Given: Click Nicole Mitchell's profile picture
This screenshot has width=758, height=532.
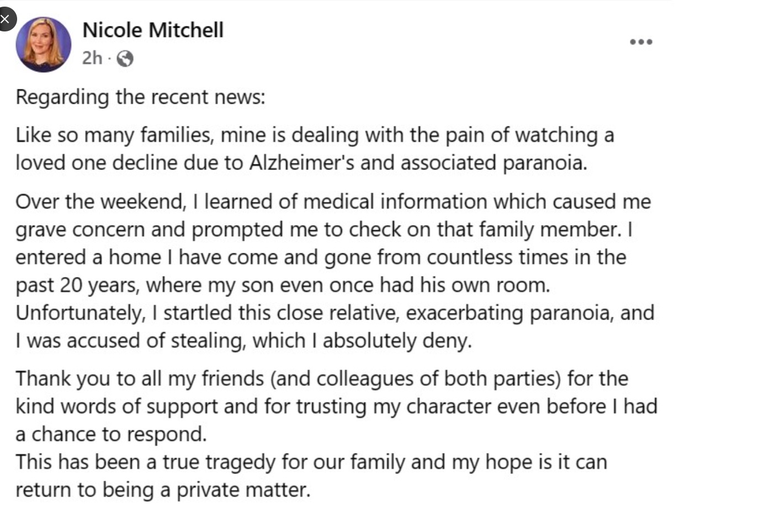Looking at the screenshot, I should [x=44, y=44].
